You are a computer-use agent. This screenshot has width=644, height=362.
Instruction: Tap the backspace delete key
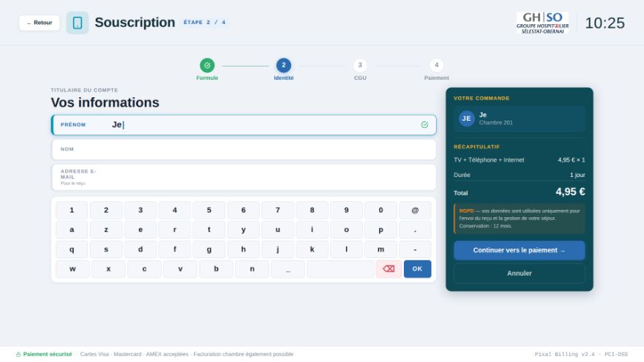click(389, 269)
